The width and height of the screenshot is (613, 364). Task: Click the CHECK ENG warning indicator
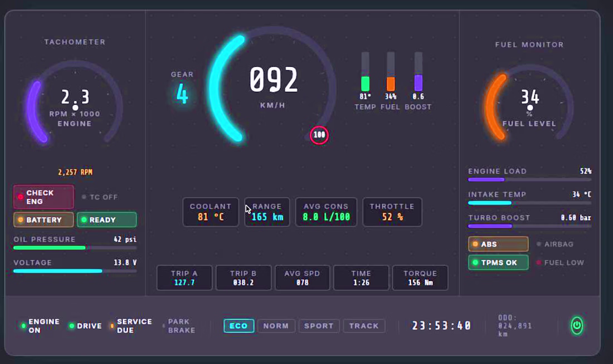coord(43,197)
